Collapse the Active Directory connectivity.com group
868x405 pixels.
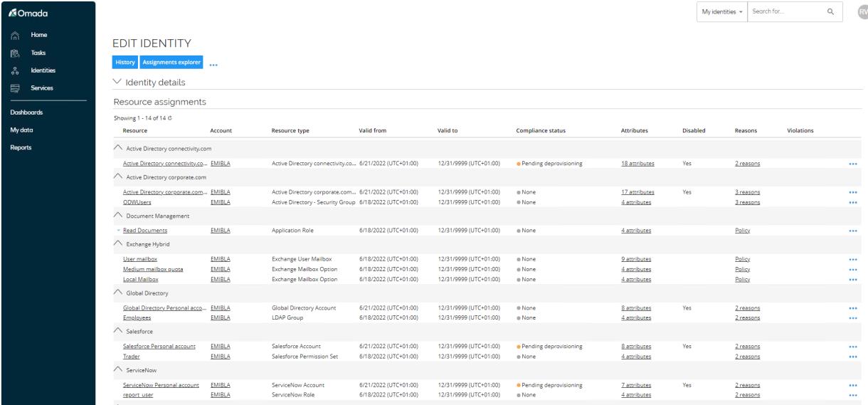(x=117, y=147)
